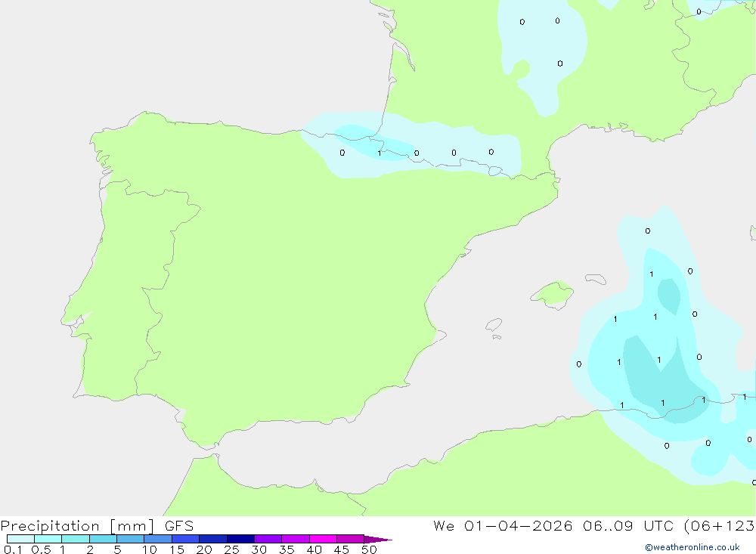Click the 'GFS' model label

(179, 526)
